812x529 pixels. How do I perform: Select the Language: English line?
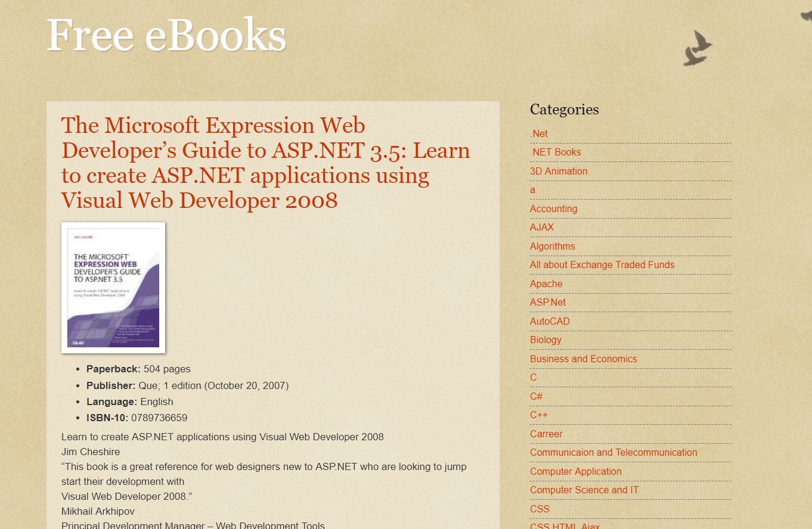click(x=130, y=402)
